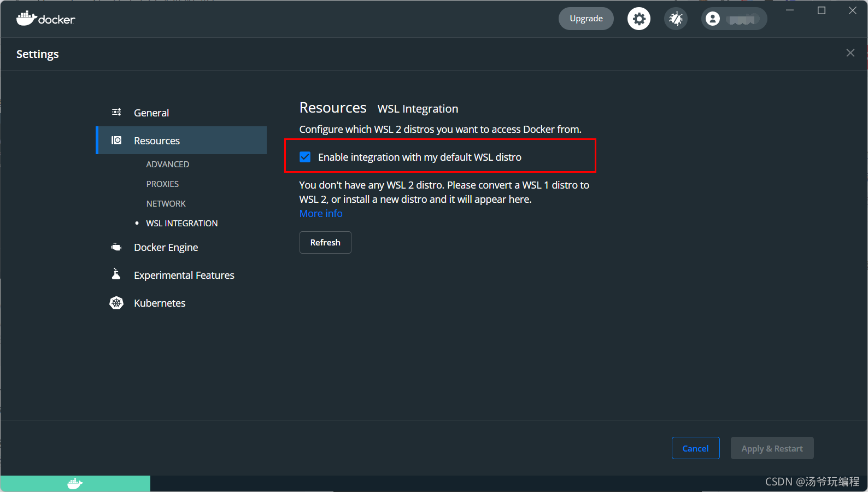Click the WSL Integration heading
Viewport: 868px width, 492px height.
[x=418, y=109]
